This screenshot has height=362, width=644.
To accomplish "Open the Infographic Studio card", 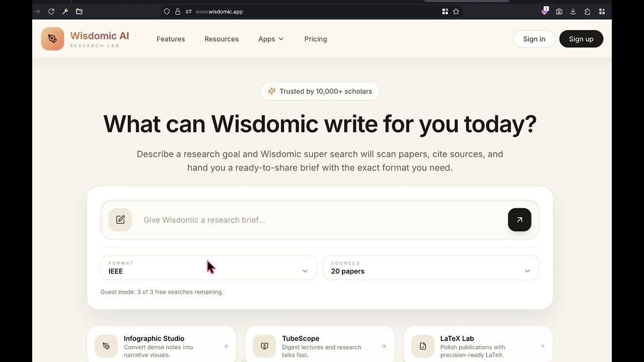I will click(x=162, y=344).
